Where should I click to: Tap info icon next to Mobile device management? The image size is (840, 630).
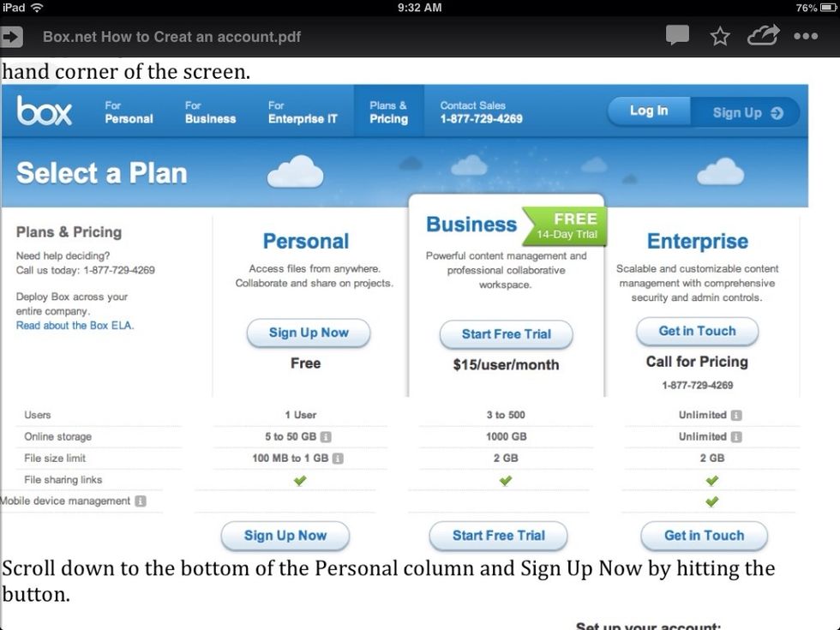click(x=141, y=501)
